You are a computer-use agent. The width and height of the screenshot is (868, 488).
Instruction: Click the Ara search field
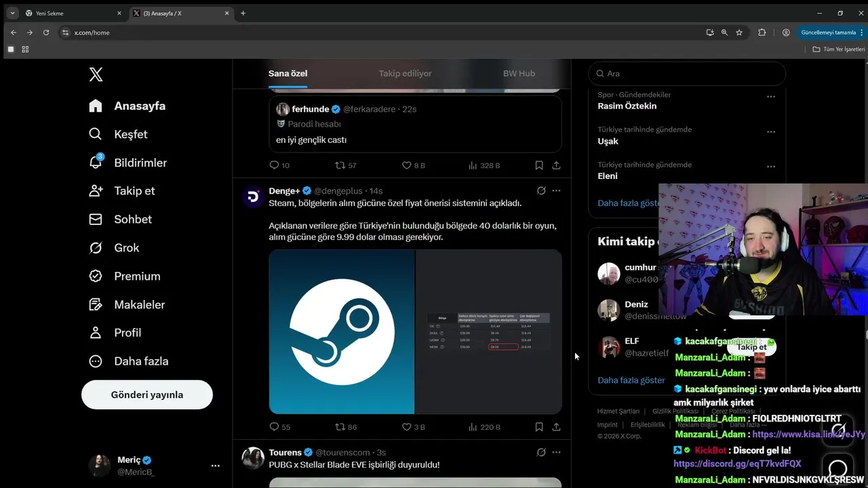click(687, 73)
